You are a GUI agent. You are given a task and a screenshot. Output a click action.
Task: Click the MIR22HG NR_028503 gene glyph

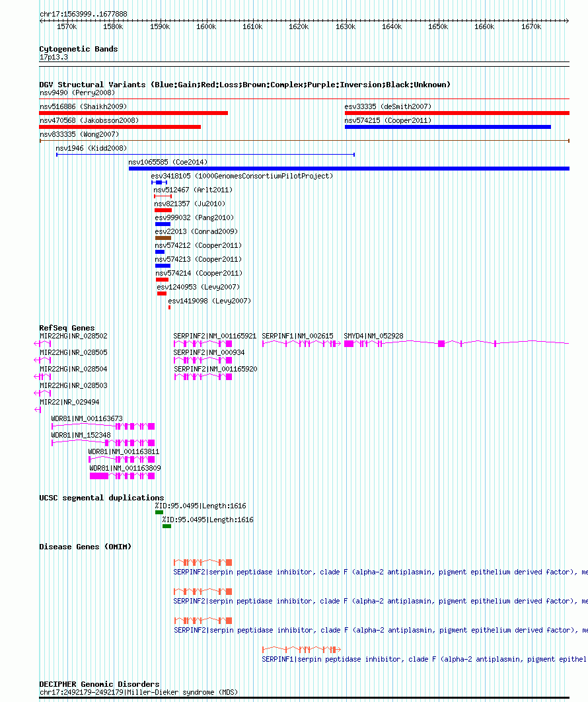[x=42, y=393]
